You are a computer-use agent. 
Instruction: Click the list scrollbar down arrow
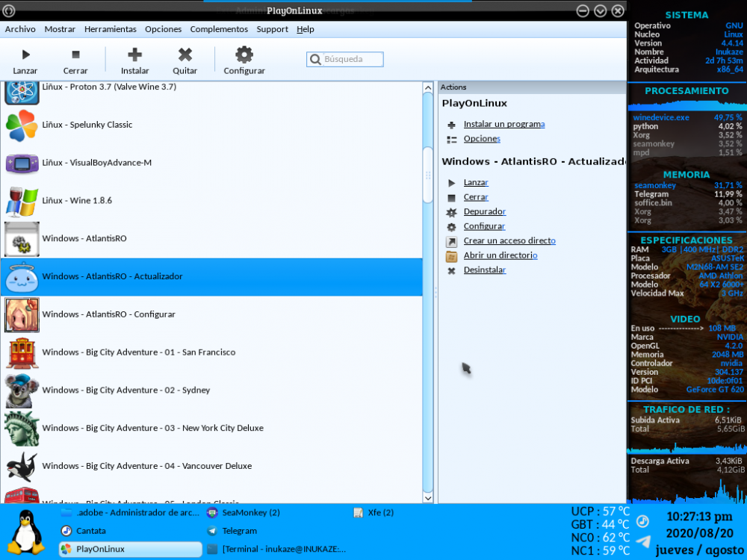point(428,497)
